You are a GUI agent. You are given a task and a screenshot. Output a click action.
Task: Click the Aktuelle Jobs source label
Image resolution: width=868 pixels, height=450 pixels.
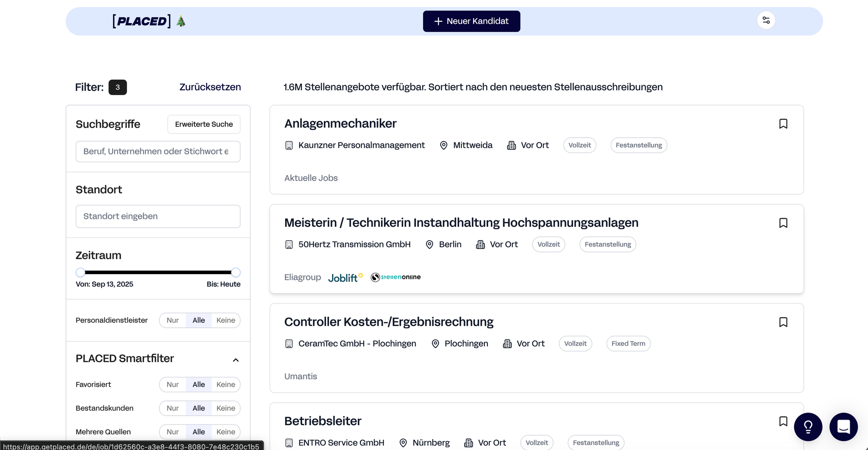point(311,178)
